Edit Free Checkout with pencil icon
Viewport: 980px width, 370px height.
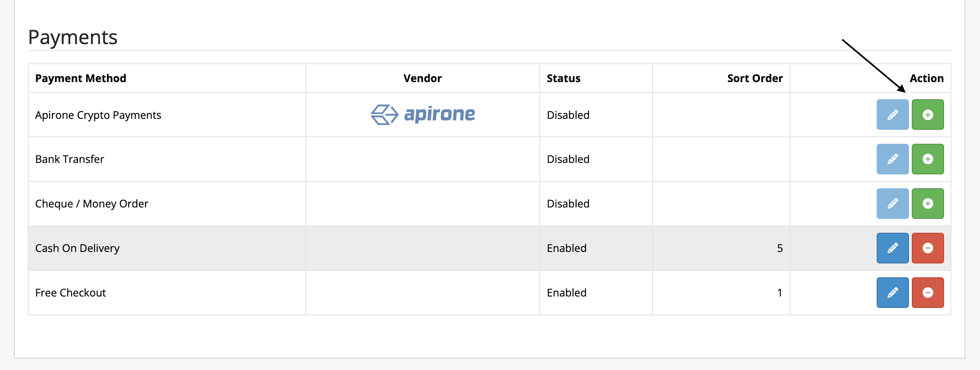pyautogui.click(x=893, y=292)
